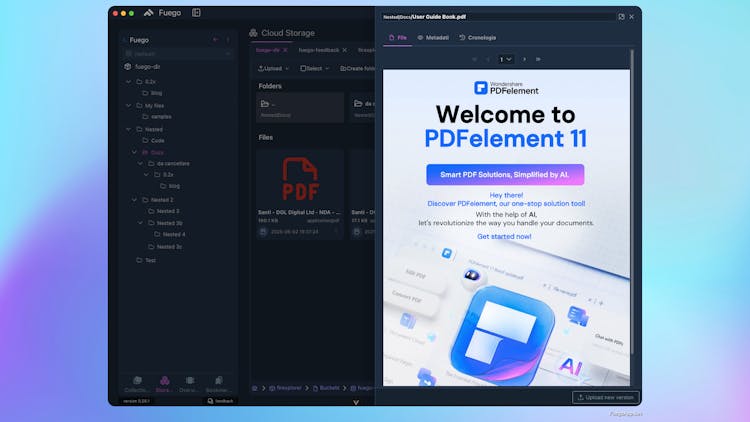Click the Buckets breadcrumb

(326, 388)
